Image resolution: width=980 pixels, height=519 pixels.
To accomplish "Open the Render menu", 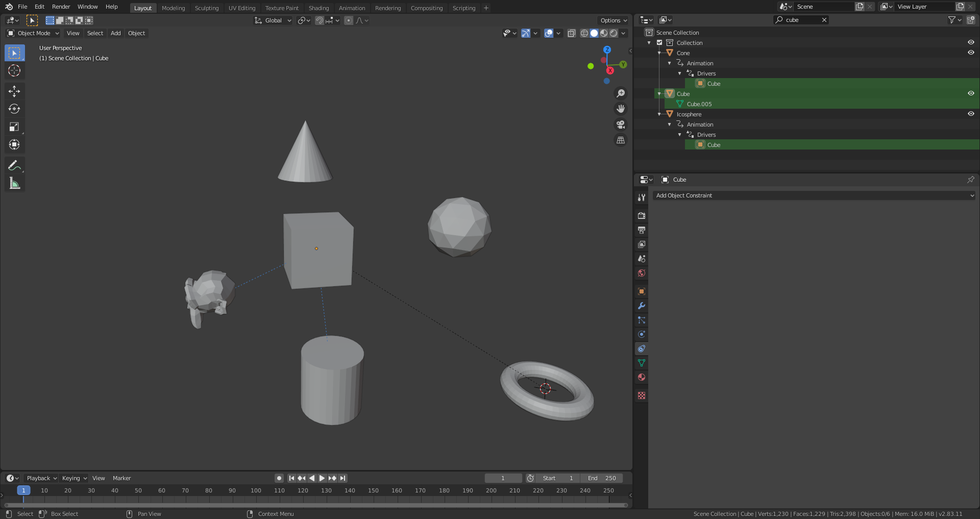I will click(61, 7).
